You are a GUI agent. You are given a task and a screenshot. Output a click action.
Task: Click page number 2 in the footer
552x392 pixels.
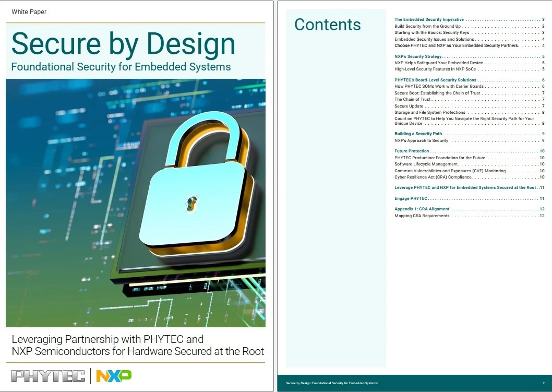point(544,383)
